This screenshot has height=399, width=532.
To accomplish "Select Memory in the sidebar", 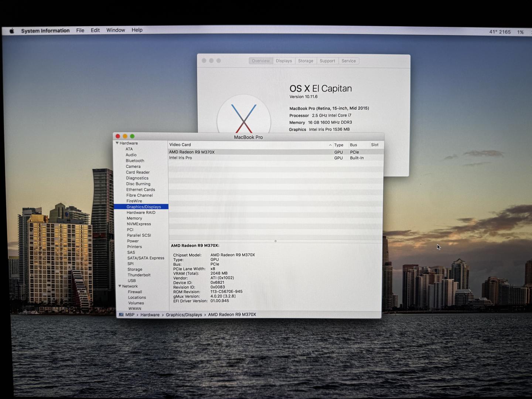I will (134, 218).
